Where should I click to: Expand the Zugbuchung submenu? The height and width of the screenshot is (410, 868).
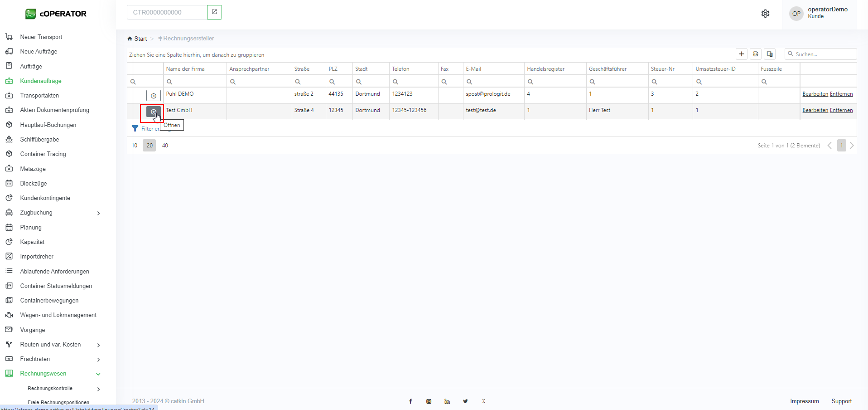[98, 213]
